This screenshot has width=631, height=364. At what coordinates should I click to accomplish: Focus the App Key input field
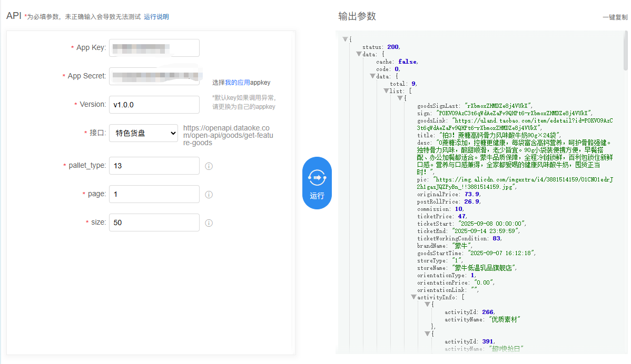(x=154, y=48)
